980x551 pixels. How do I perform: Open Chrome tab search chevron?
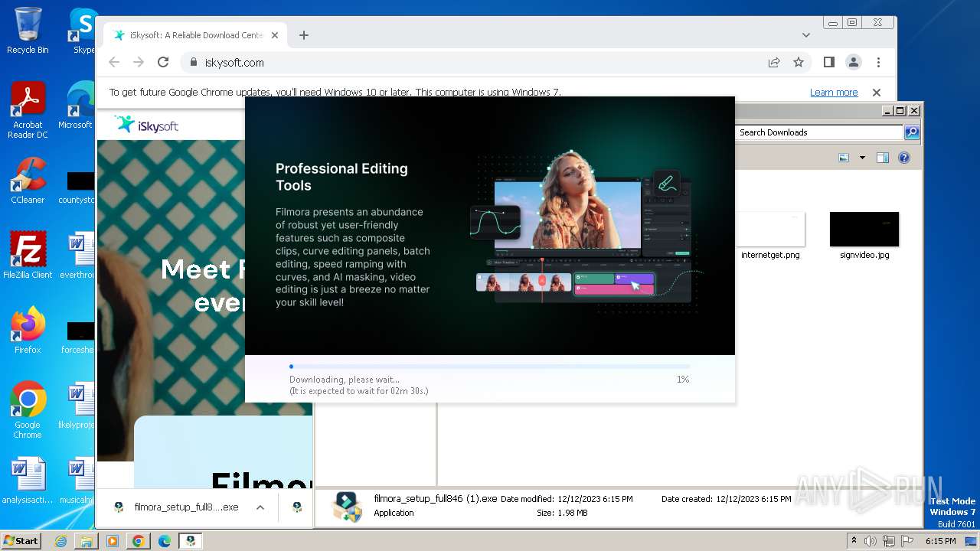point(806,35)
